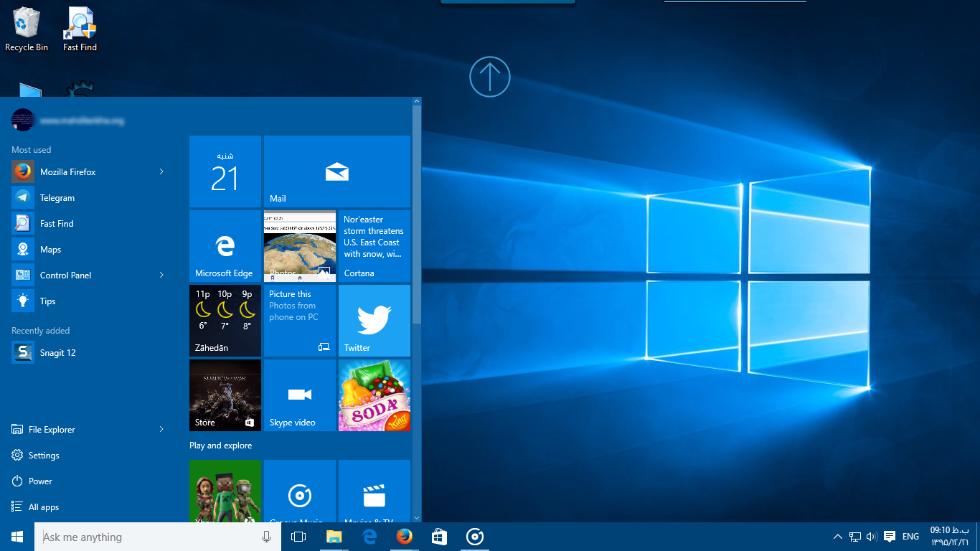Open the Picture this phone photos tile
This screenshot has width=980, height=551.
tap(300, 321)
